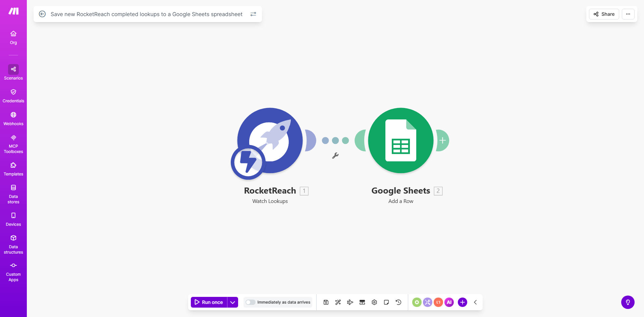This screenshot has width=644, height=317.
Task: Open Data stores
Action: point(13,194)
